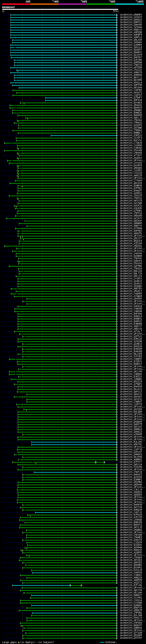Click UniRef100_A2QRM3 hit name
The height and width of the screenshot is (644, 146).
click(131, 552)
